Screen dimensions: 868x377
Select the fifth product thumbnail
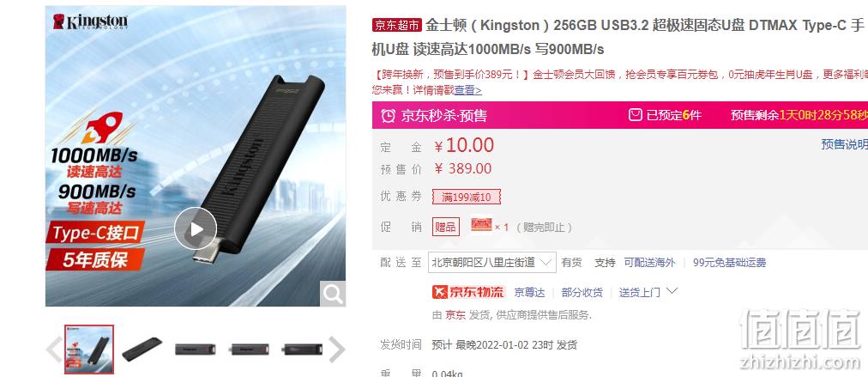[x=302, y=350]
